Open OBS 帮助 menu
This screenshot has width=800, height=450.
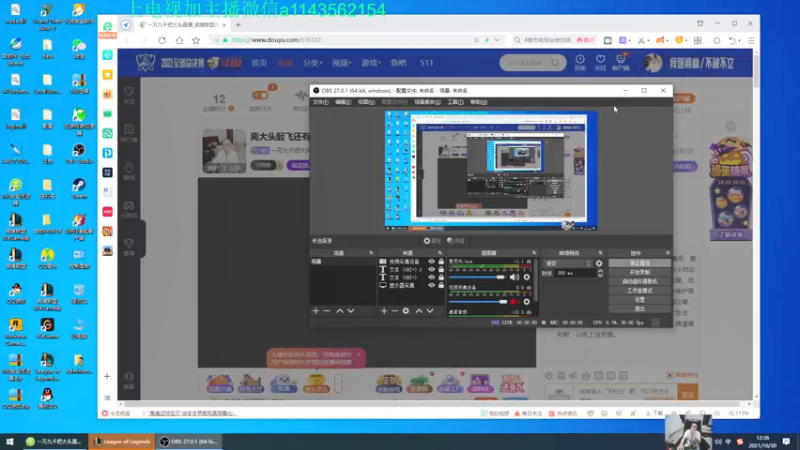(479, 102)
